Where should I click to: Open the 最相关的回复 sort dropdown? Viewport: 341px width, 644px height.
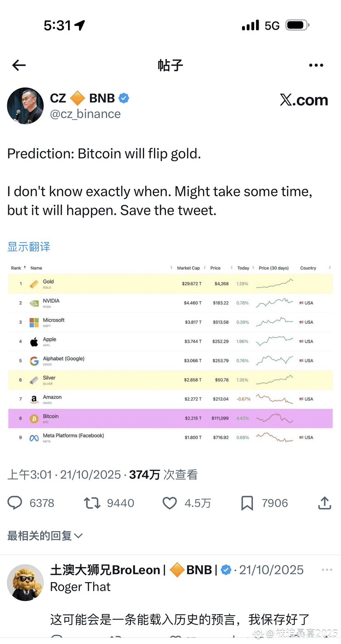click(45, 535)
